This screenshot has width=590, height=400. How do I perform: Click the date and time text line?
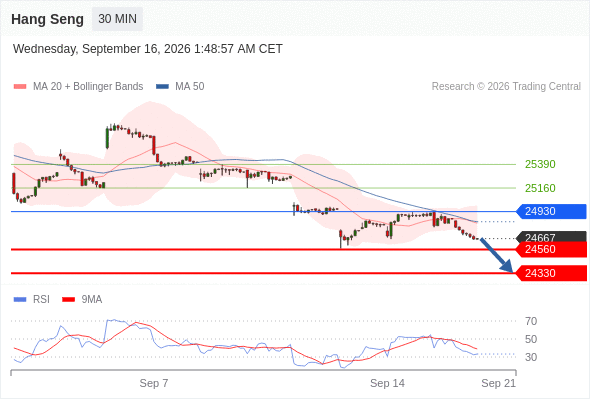148,49
